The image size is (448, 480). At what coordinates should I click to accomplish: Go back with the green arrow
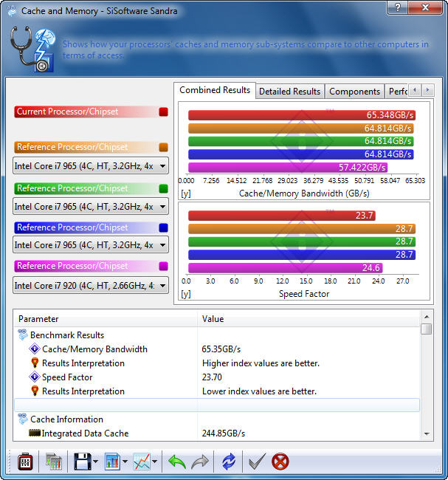tap(177, 462)
